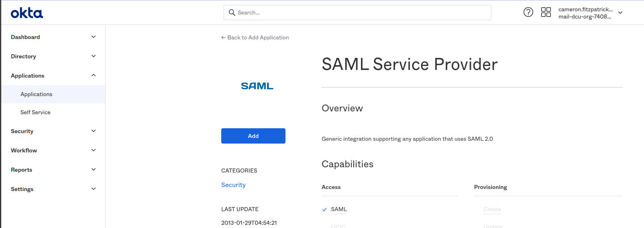This screenshot has width=644, height=228.
Task: Open the help question mark icon
Action: tap(528, 12)
